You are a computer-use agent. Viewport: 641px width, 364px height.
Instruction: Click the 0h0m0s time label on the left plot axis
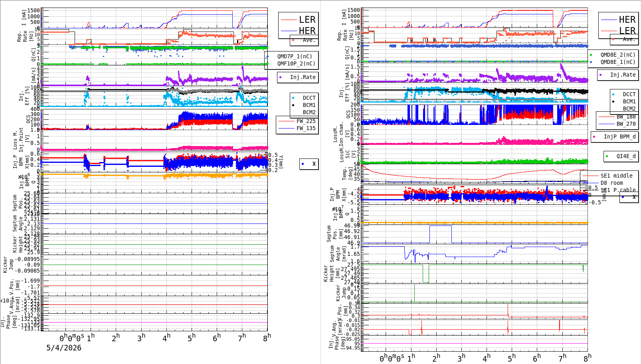(x=72, y=338)
